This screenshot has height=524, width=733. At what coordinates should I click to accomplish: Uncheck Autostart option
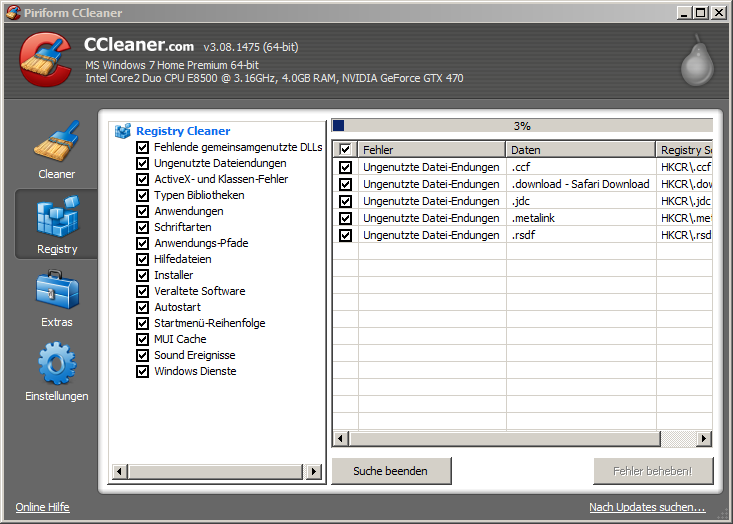tap(142, 307)
